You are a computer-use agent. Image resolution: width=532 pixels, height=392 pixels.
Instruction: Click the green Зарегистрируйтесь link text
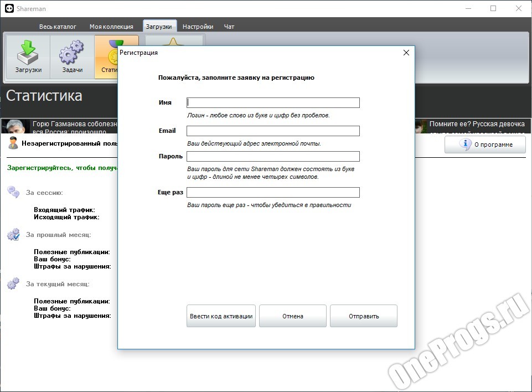(x=62, y=168)
